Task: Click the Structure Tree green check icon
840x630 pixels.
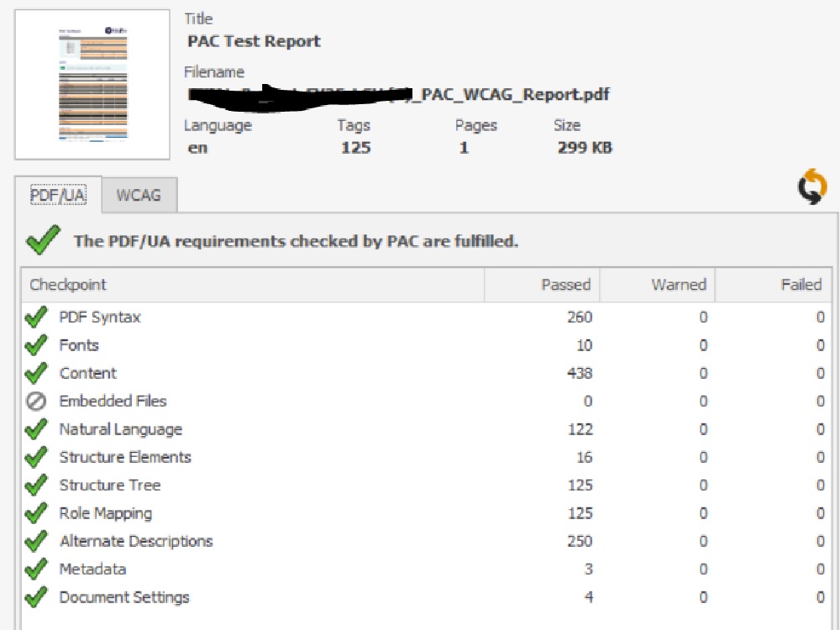Action: (36, 485)
